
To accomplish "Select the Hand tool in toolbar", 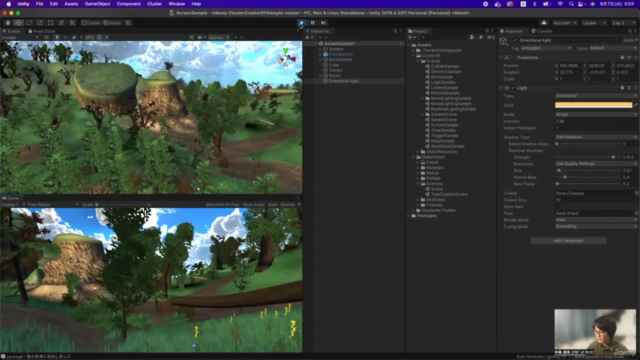I will (8, 23).
